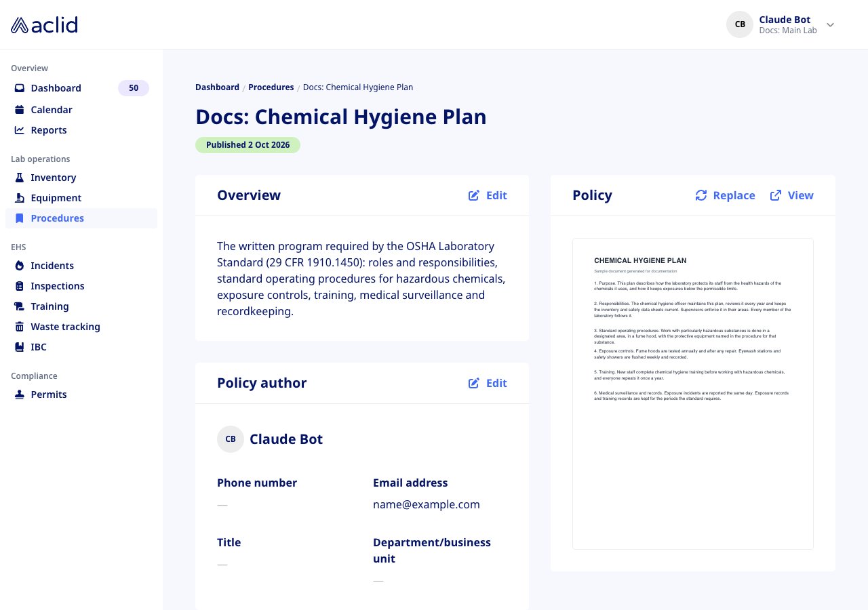This screenshot has width=868, height=610.
Task: Click the Equipment microscope icon
Action: tap(20, 198)
